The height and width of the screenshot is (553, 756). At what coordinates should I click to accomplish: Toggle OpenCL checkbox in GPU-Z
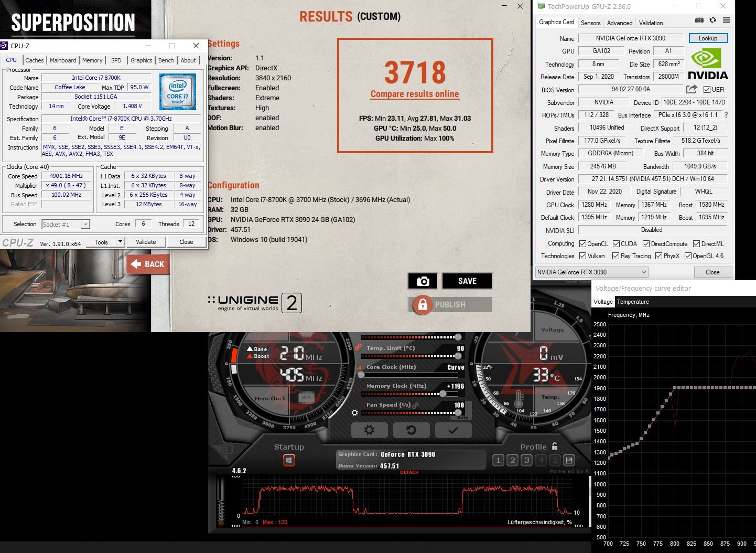[x=582, y=244]
